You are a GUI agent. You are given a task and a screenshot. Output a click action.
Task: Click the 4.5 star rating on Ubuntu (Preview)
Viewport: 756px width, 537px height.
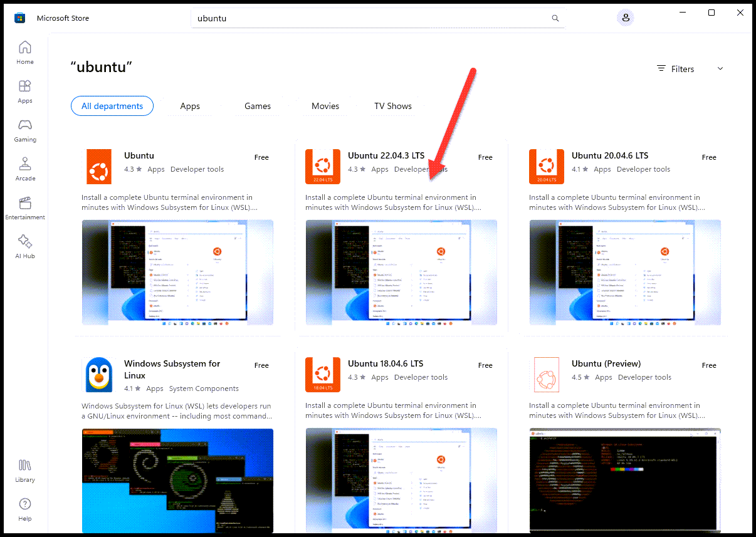[x=581, y=377]
